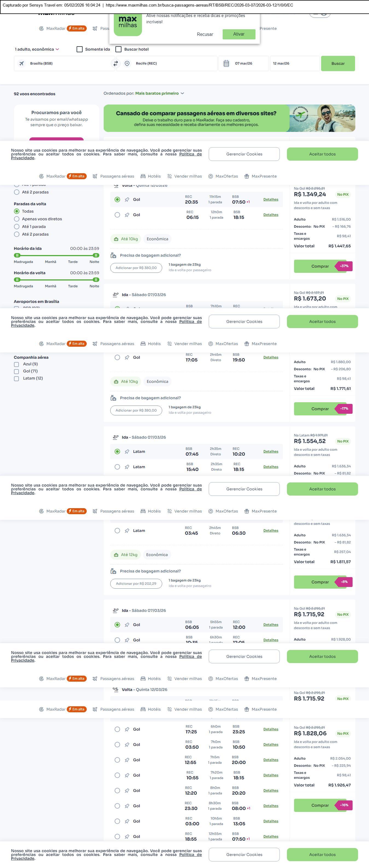Click the pin icon beside Latam 07:45 flight
The height and width of the screenshot is (868, 369).
[x=127, y=452]
